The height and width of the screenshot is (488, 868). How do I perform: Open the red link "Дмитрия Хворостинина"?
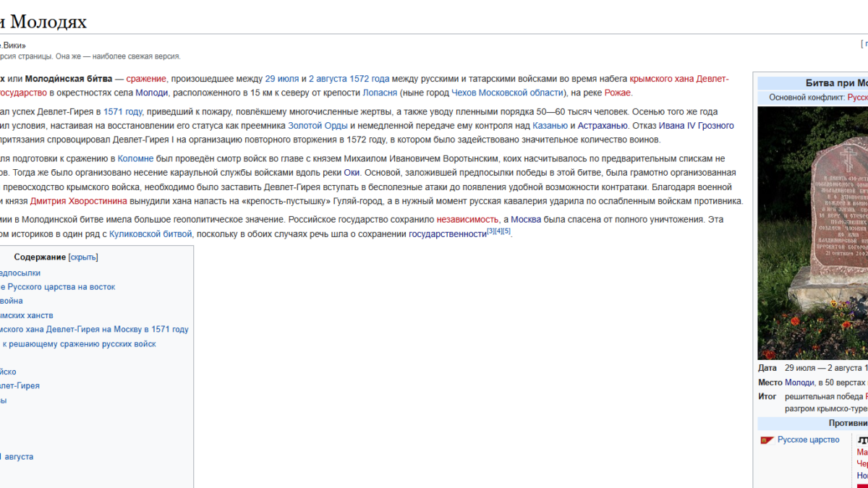pyautogui.click(x=79, y=200)
